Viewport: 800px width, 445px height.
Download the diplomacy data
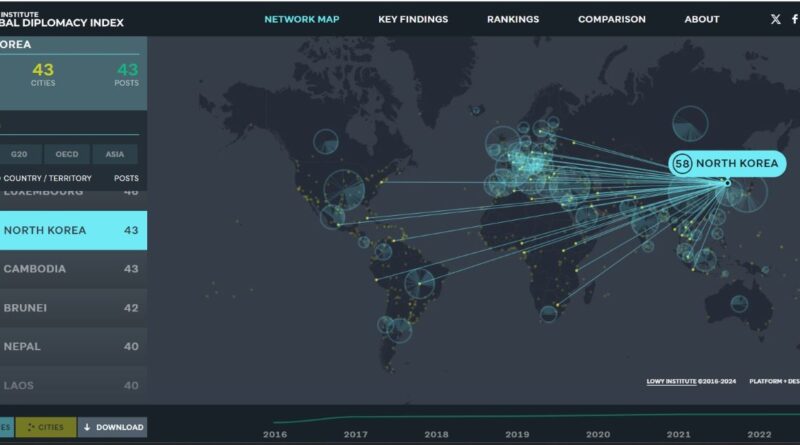(x=113, y=427)
